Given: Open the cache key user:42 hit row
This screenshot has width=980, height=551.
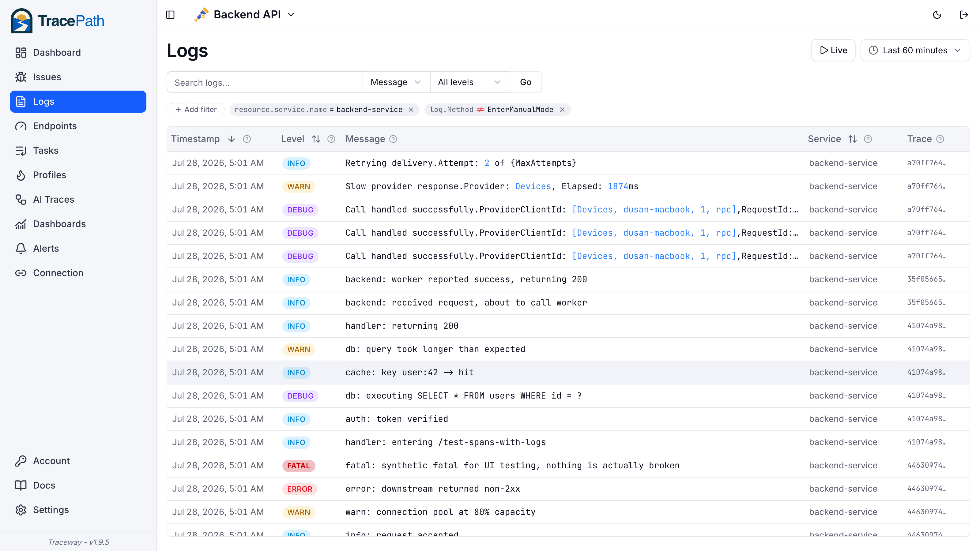Looking at the screenshot, I should coord(568,373).
